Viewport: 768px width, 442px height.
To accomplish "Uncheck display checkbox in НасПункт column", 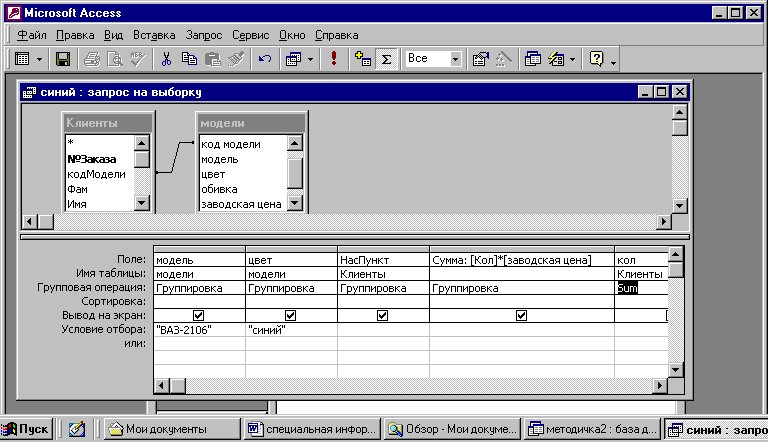I will pyautogui.click(x=383, y=316).
